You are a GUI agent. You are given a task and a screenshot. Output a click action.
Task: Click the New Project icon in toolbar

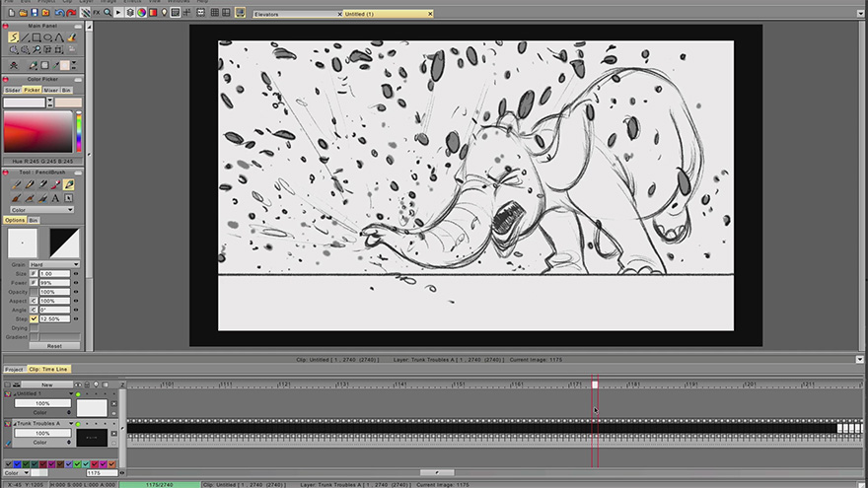[x=11, y=13]
